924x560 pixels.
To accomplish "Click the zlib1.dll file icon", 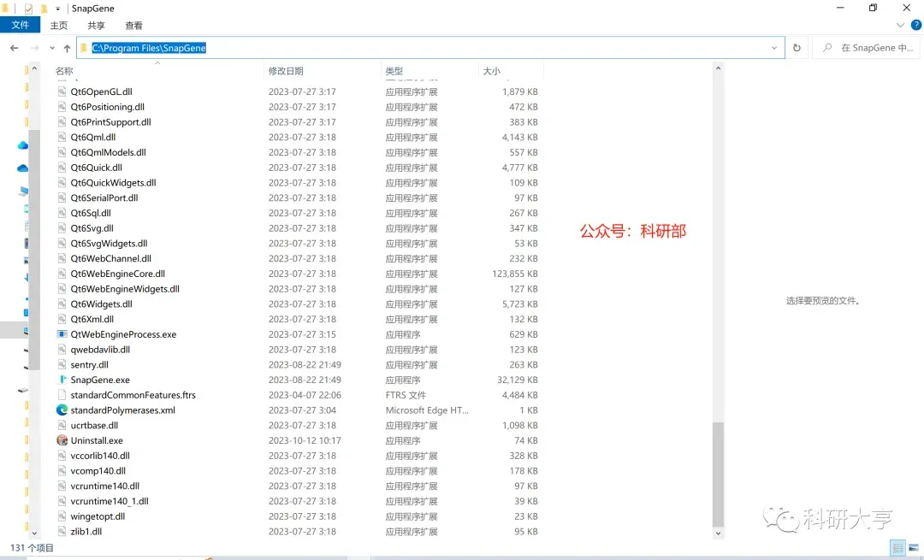I will (x=62, y=531).
